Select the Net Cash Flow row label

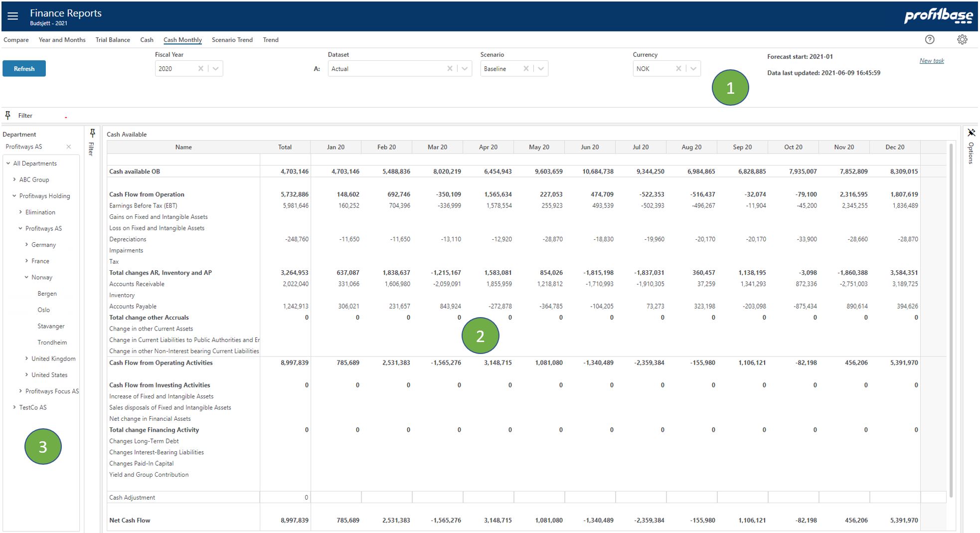130,521
